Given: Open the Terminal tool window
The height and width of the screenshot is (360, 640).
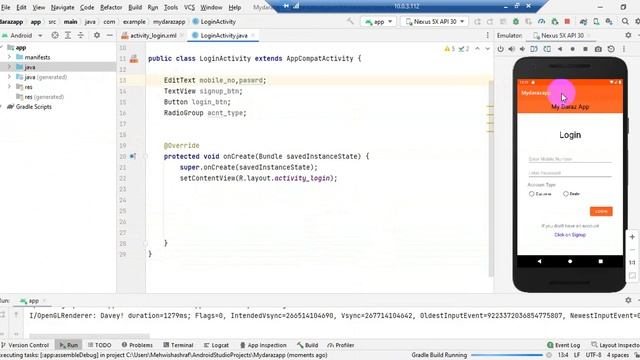Looking at the screenshot, I should [x=178, y=345].
